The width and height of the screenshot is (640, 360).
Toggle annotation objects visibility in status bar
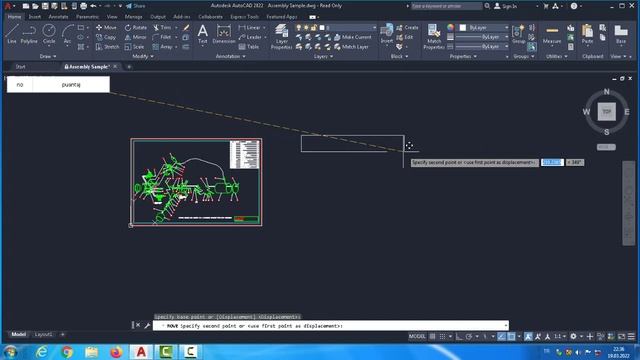[528, 336]
